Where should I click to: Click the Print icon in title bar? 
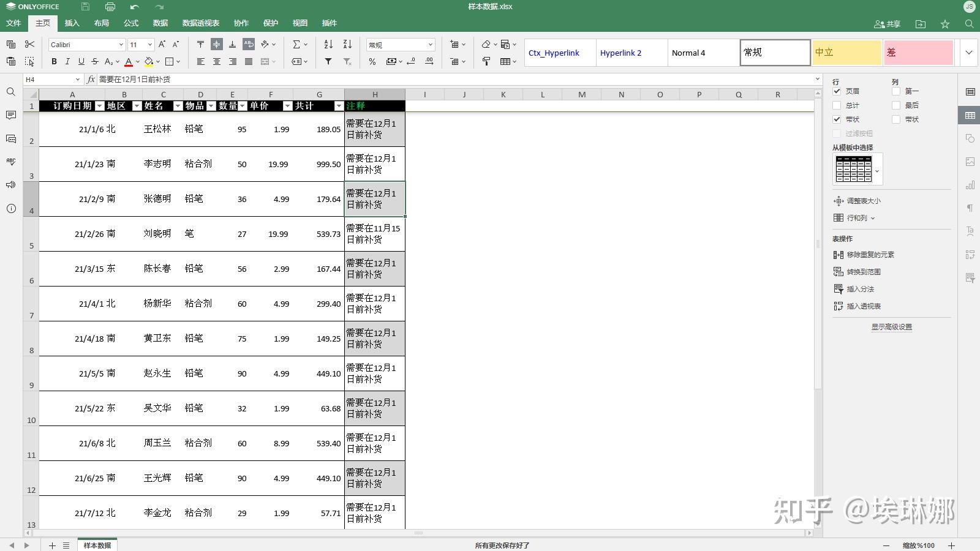pyautogui.click(x=110, y=7)
